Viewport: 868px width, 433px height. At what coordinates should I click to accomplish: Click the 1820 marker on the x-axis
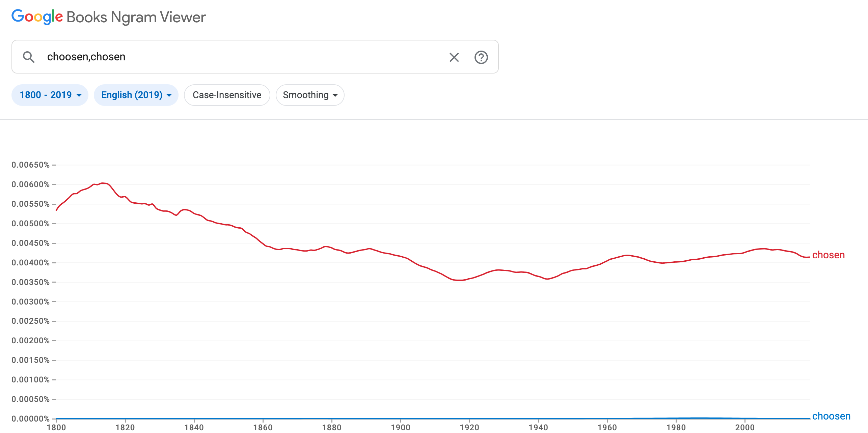coord(125,427)
